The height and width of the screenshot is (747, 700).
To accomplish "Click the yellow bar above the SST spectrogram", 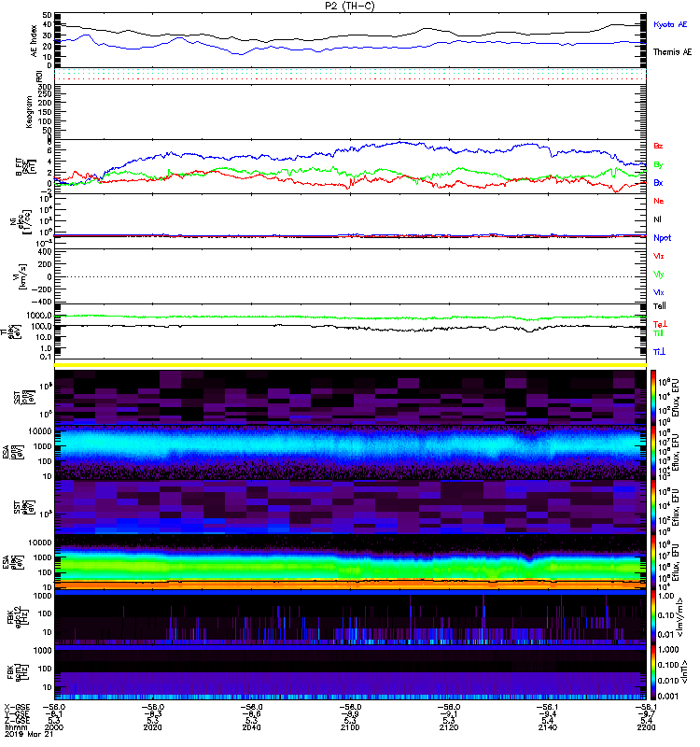I will pos(351,365).
